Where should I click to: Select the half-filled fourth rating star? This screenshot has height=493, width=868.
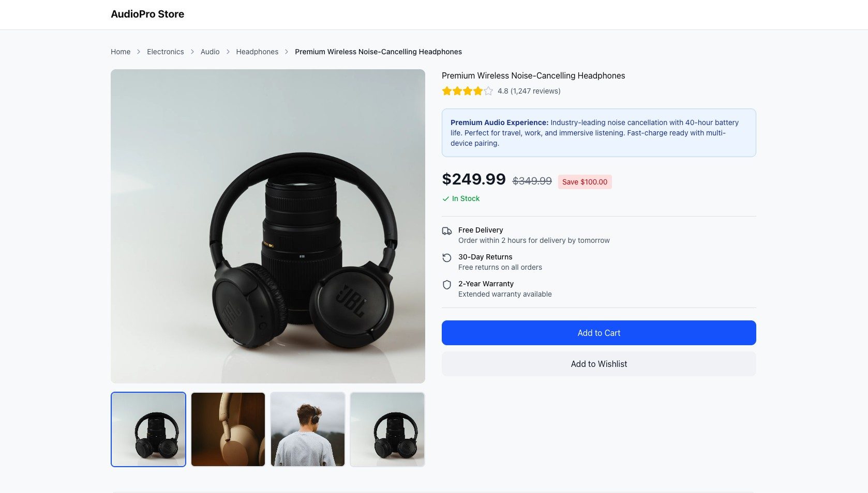pos(478,91)
